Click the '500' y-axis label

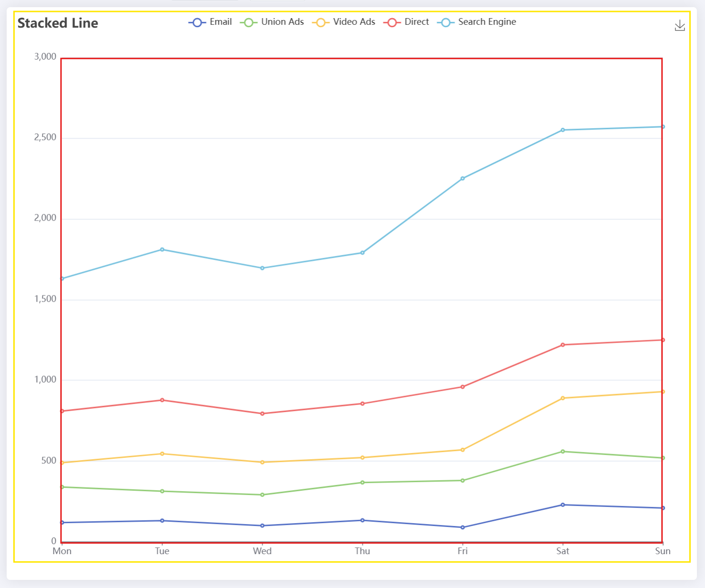tap(49, 460)
